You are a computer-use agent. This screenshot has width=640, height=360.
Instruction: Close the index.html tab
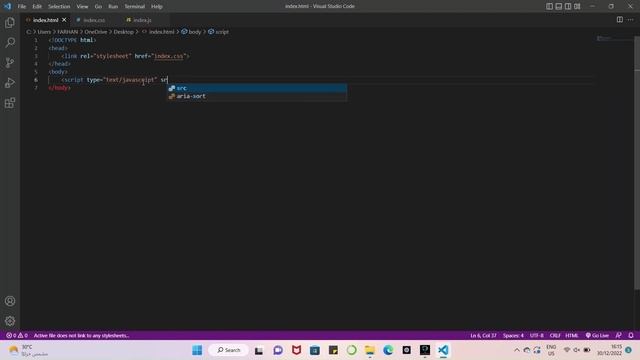coord(64,20)
